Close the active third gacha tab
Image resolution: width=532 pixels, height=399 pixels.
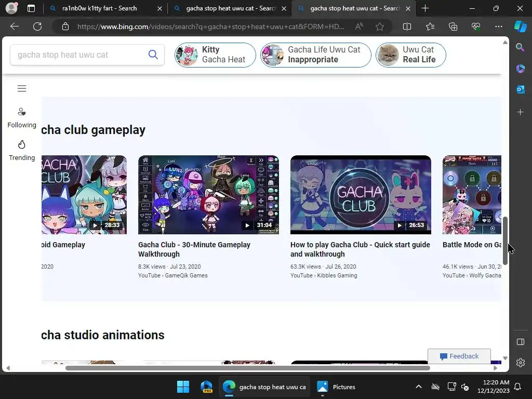pyautogui.click(x=408, y=9)
